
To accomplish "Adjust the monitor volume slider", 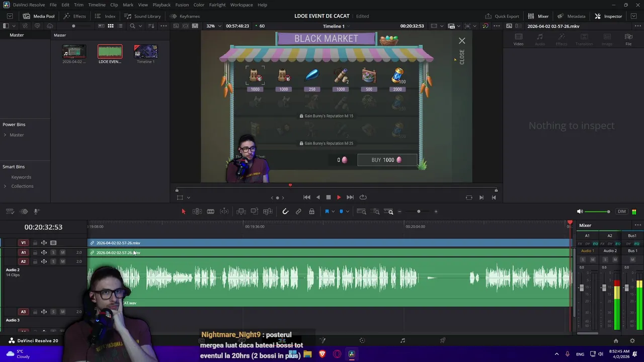I will tap(598, 212).
